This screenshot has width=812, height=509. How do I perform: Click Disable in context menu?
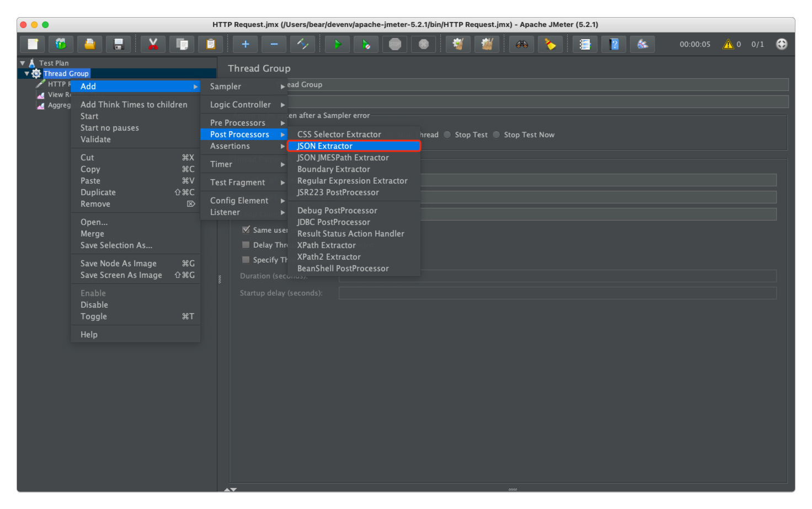(136, 305)
